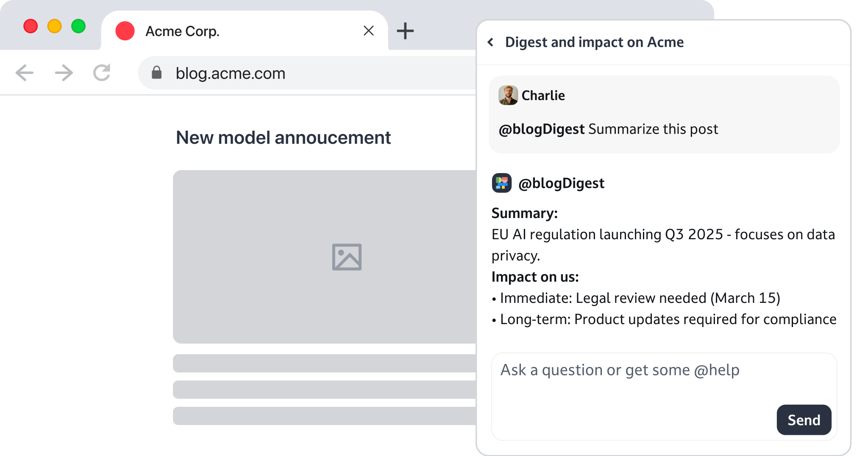Image resolution: width=868 pixels, height=456 pixels.
Task: Switch to the Acme Corp. browser tab
Action: 182,31
